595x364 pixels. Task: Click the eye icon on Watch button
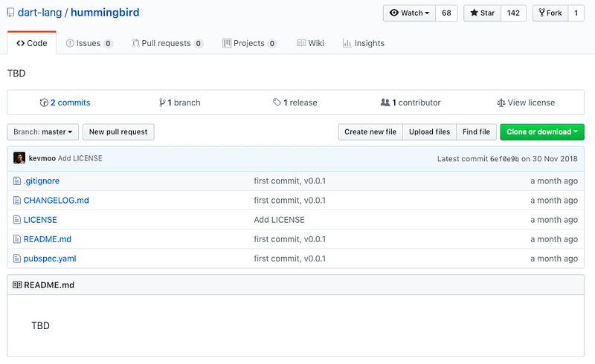(394, 13)
